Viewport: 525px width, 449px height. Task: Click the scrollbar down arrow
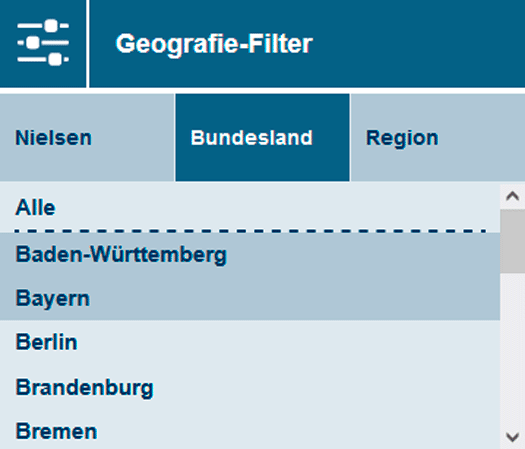[512, 436]
